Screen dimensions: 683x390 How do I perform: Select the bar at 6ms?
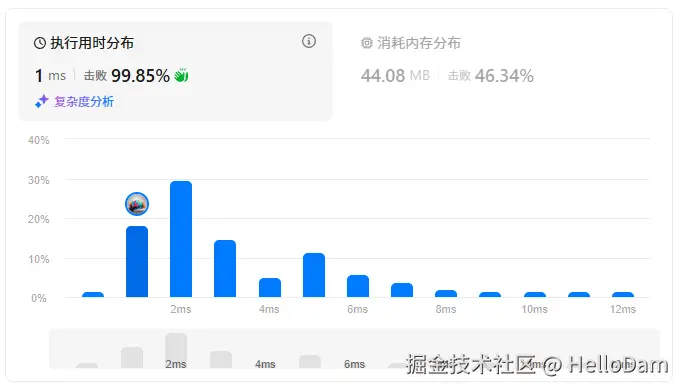358,286
